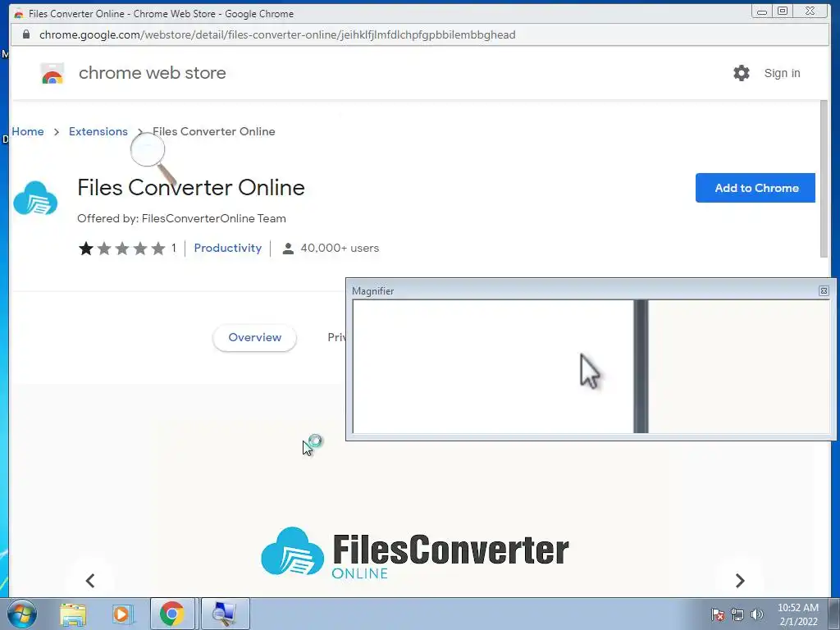Click the Chrome taskbar icon
Screen dimensions: 840x630
[x=172, y=614]
